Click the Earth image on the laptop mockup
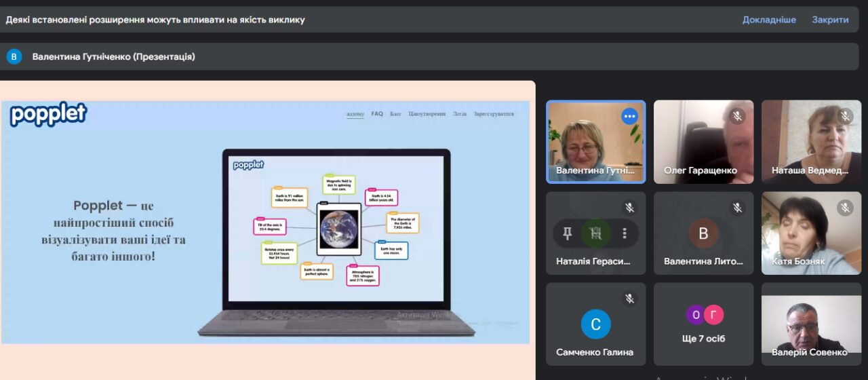 pos(338,229)
